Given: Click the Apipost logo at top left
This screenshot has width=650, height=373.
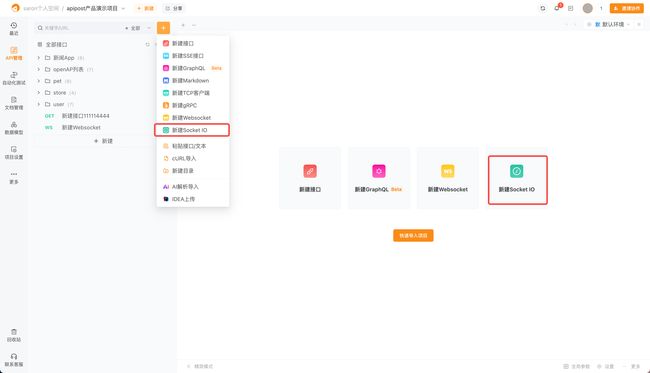Looking at the screenshot, I should click(15, 8).
